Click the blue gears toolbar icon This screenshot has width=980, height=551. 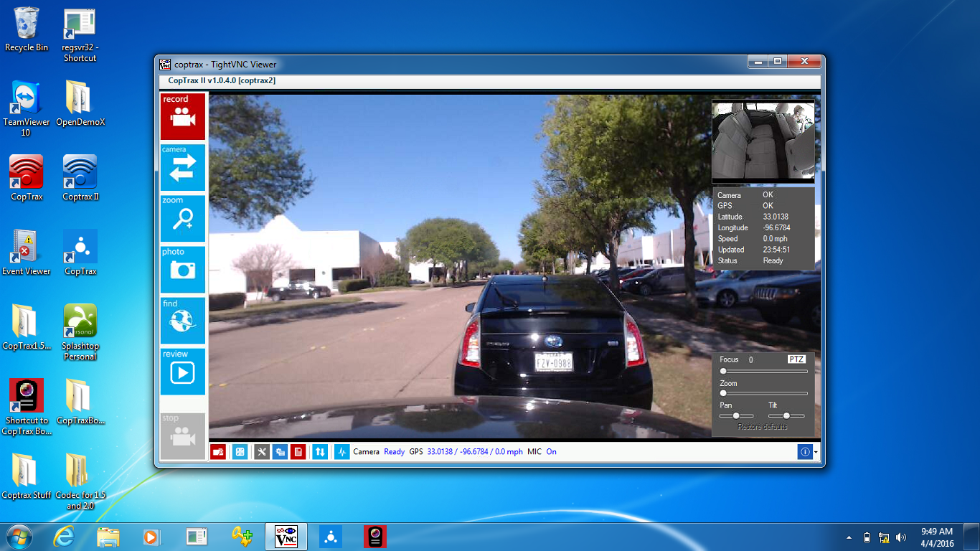click(281, 452)
